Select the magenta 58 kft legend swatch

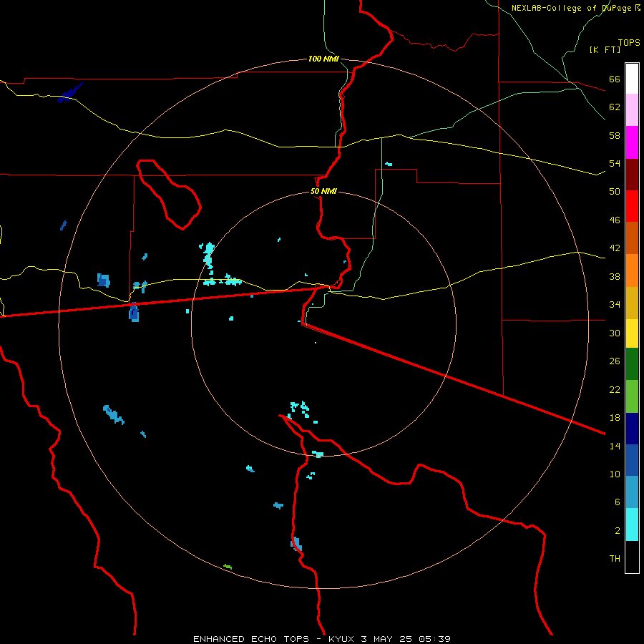[x=632, y=142]
